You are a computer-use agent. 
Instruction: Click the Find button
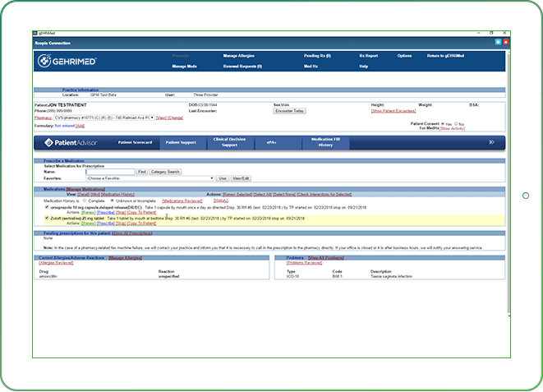tap(142, 172)
